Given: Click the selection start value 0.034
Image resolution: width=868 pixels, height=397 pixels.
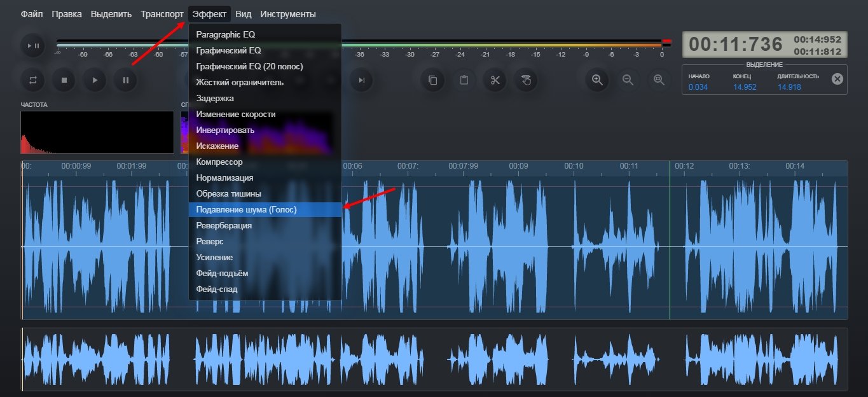Looking at the screenshot, I should point(698,87).
